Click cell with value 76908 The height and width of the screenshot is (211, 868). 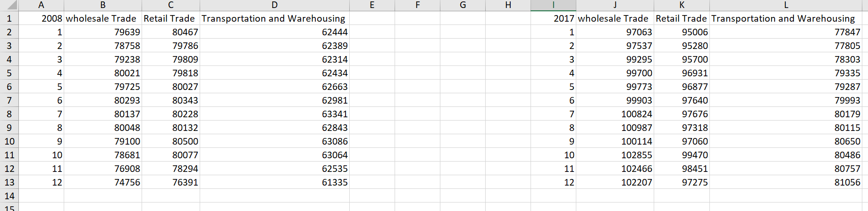(x=103, y=169)
